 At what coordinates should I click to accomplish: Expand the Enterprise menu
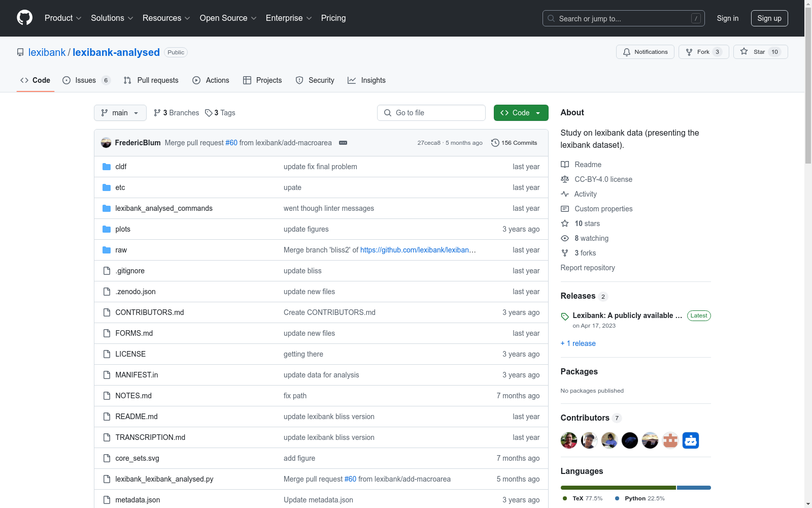pyautogui.click(x=289, y=18)
